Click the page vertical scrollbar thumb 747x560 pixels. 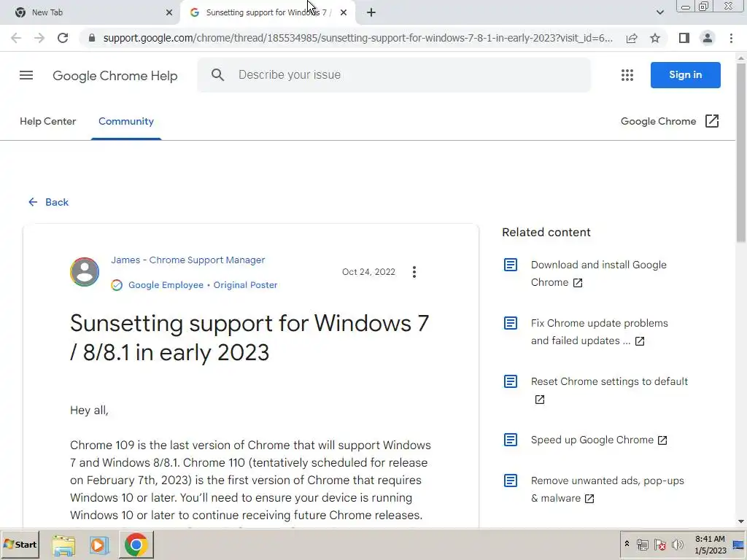741,152
